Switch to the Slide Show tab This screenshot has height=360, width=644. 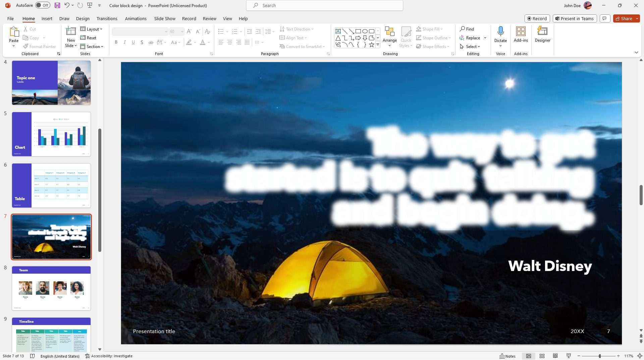click(165, 18)
